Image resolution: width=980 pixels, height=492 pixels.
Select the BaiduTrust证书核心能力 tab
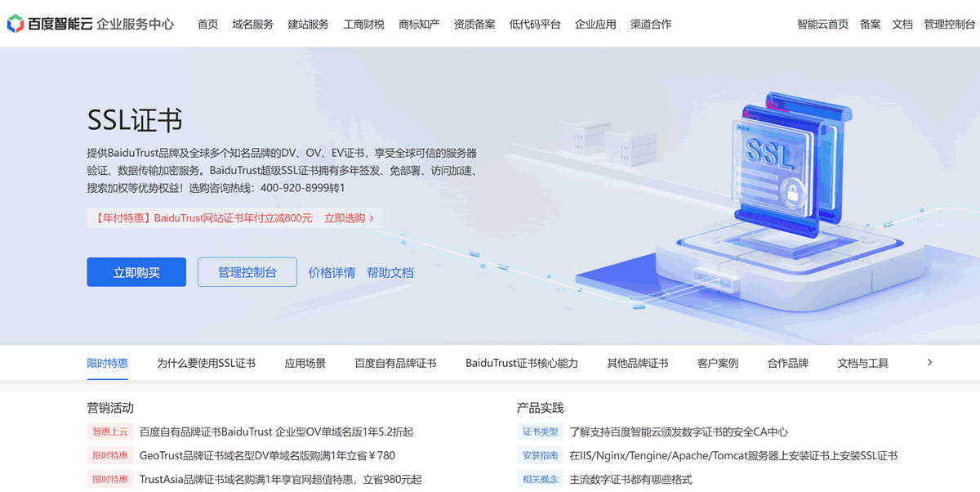pyautogui.click(x=522, y=363)
